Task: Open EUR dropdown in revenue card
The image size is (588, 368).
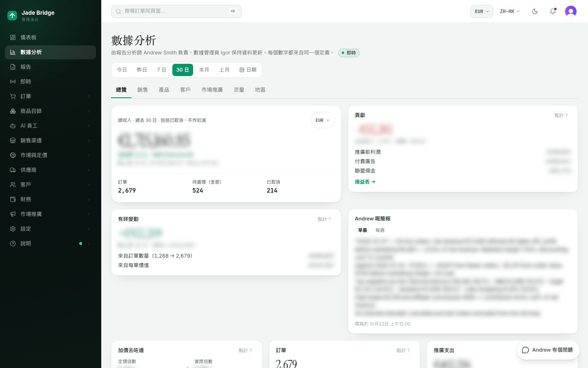Action: click(x=322, y=120)
